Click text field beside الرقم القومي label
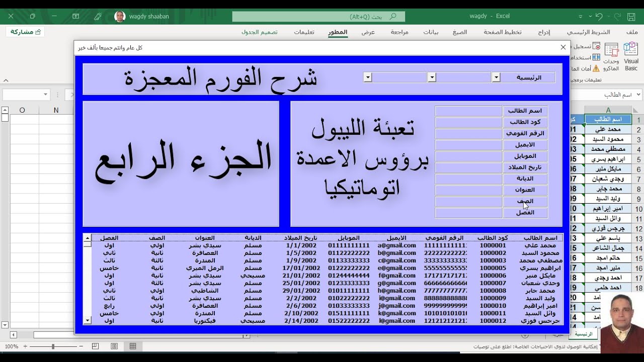 [468, 133]
